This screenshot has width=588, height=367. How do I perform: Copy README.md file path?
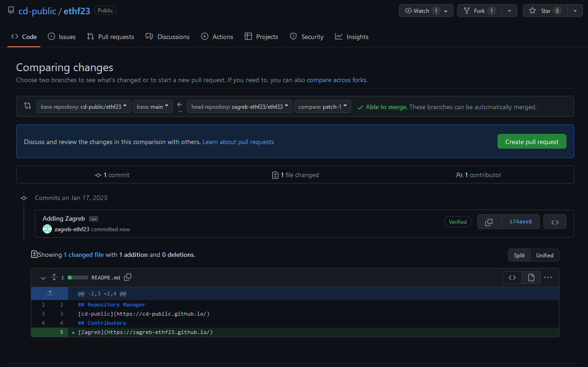[x=128, y=277]
